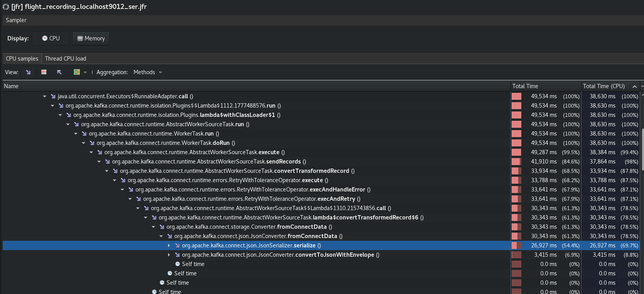The height and width of the screenshot is (294, 644).
Task: Open the Aggregation Methods dropdown
Action: 148,72
